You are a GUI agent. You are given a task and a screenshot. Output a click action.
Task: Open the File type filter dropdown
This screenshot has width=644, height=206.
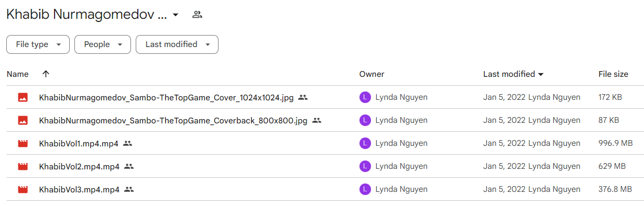coord(38,44)
